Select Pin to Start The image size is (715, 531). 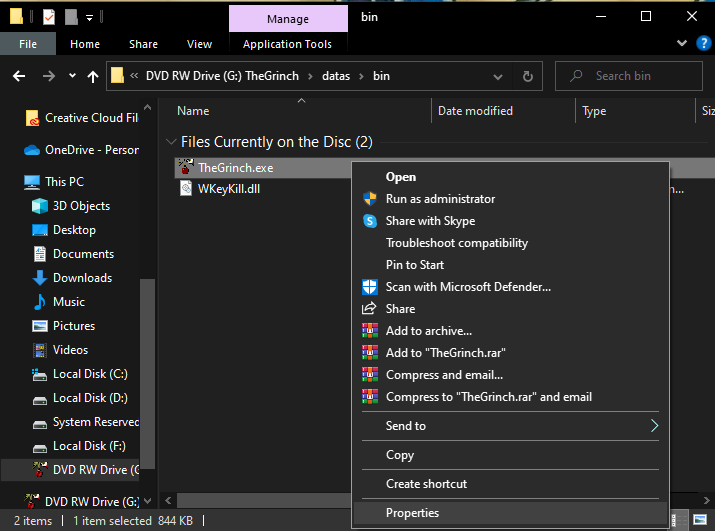[x=510, y=265]
